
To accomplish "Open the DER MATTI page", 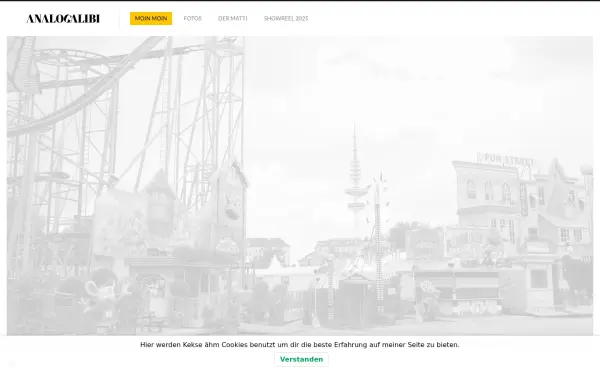I will pyautogui.click(x=233, y=18).
